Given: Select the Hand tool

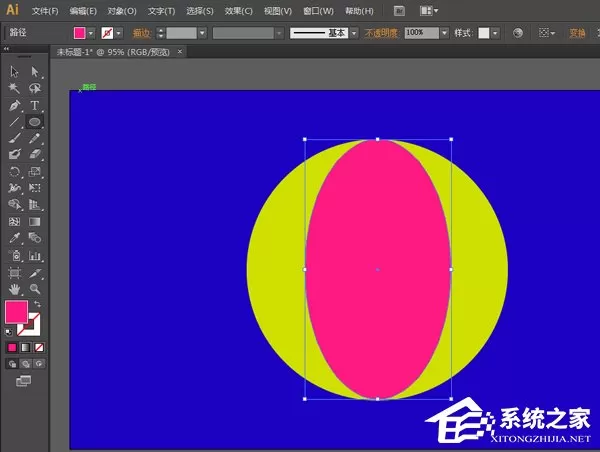Looking at the screenshot, I should tap(15, 289).
